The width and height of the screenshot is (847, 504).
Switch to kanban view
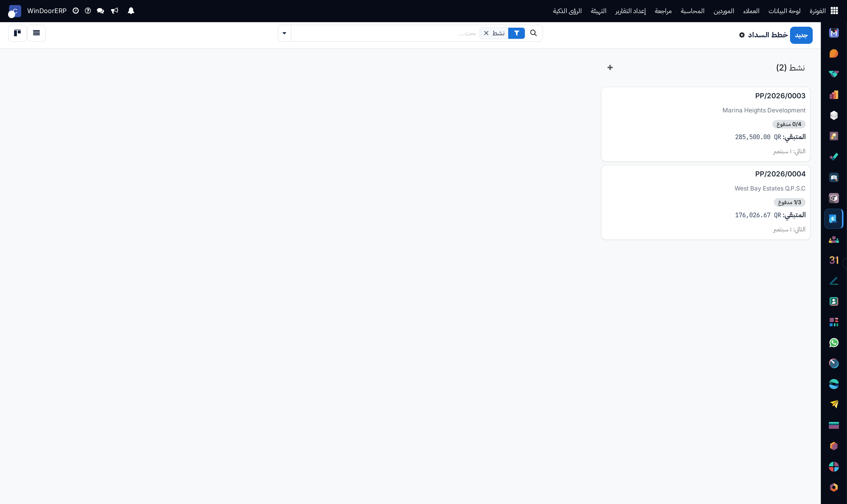[x=17, y=33]
